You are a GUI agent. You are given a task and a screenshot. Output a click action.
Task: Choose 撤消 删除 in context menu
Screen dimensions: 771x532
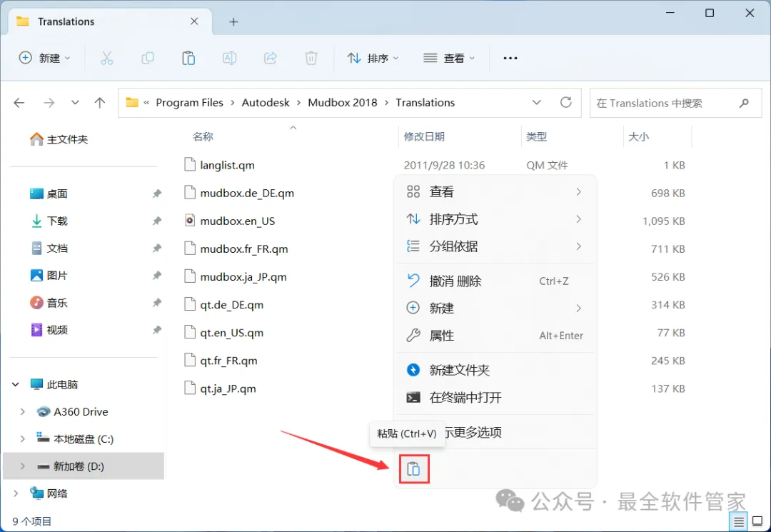click(495, 281)
